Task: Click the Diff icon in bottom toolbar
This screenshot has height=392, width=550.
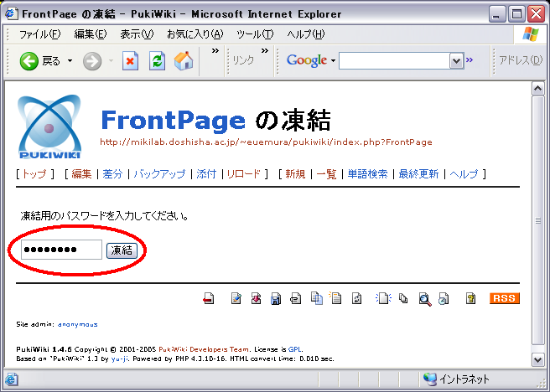Action: tap(256, 298)
